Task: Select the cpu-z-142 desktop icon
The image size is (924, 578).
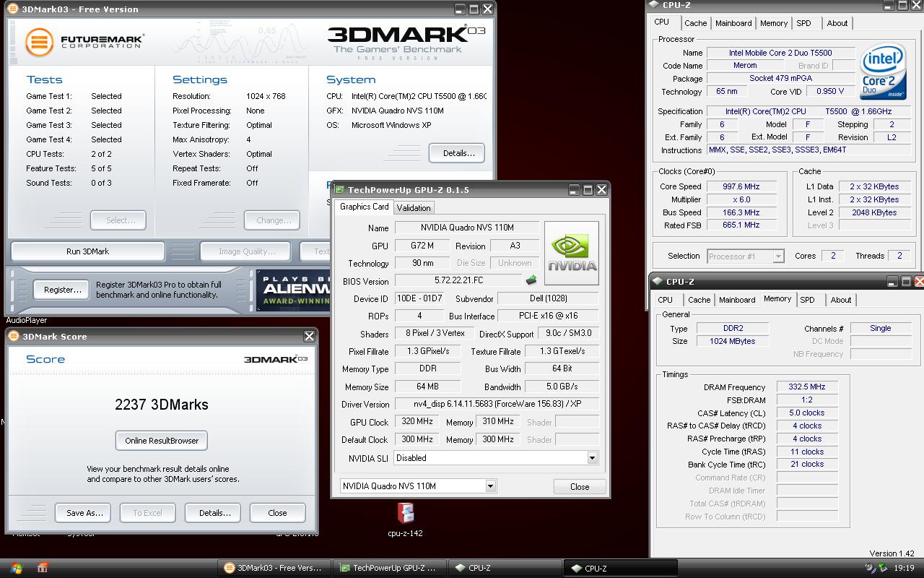Action: click(405, 520)
